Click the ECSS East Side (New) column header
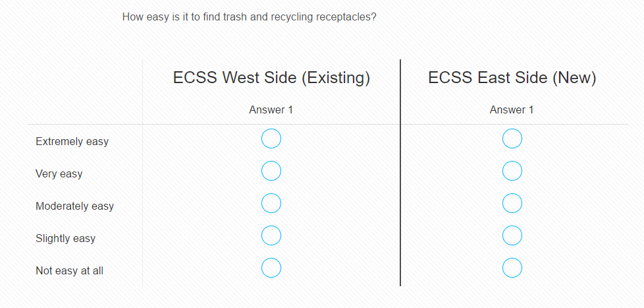The width and height of the screenshot is (644, 308). tap(512, 78)
